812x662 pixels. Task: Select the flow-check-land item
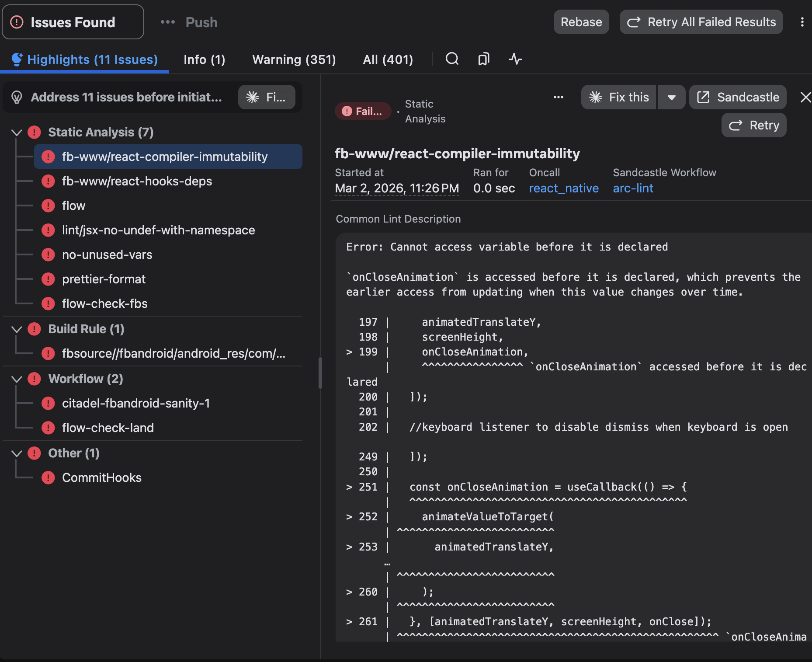click(x=168, y=428)
